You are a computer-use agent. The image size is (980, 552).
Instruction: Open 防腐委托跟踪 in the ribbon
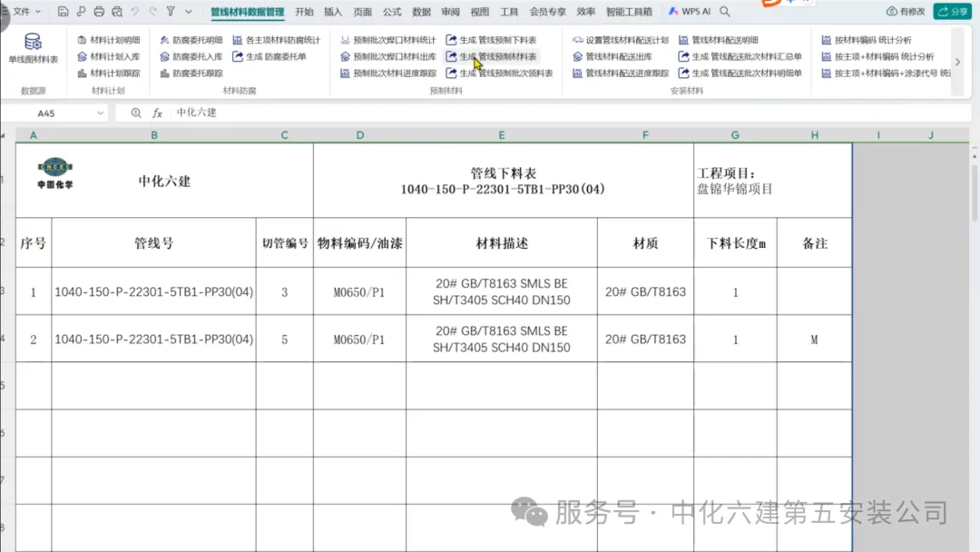191,74
